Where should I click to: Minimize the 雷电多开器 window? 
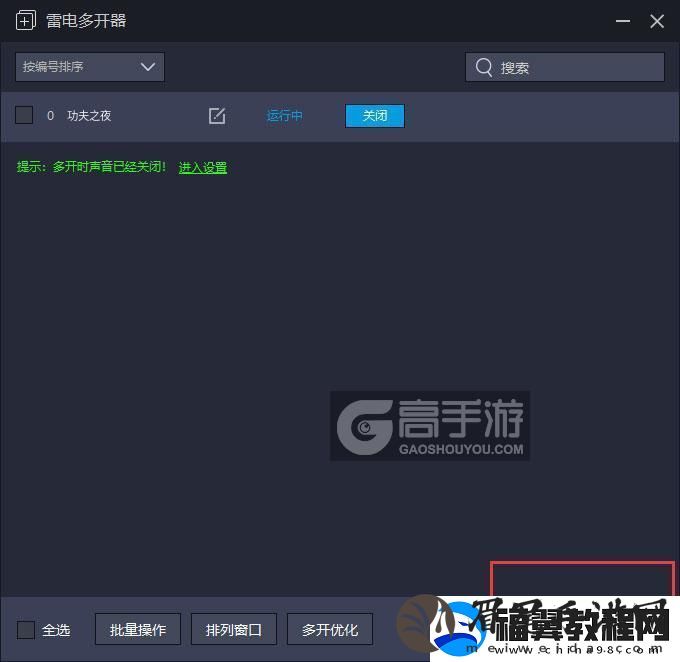(x=623, y=21)
